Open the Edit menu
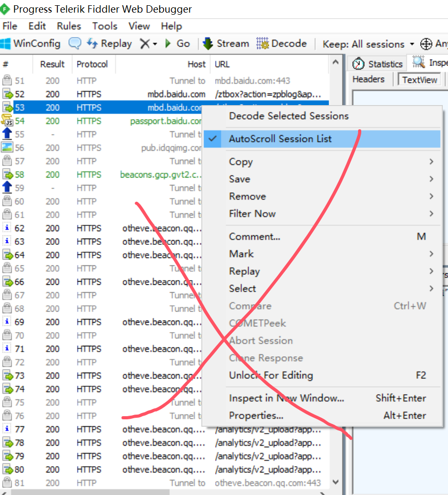 coord(37,26)
